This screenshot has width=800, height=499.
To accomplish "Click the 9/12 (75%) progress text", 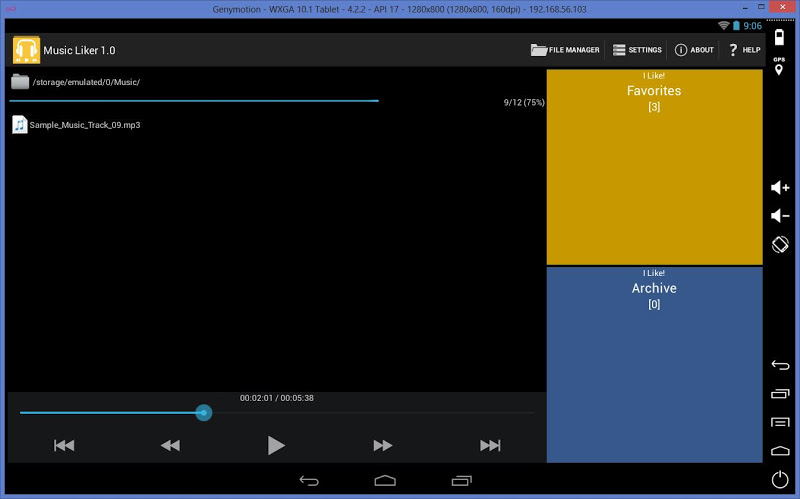I will pyautogui.click(x=524, y=103).
